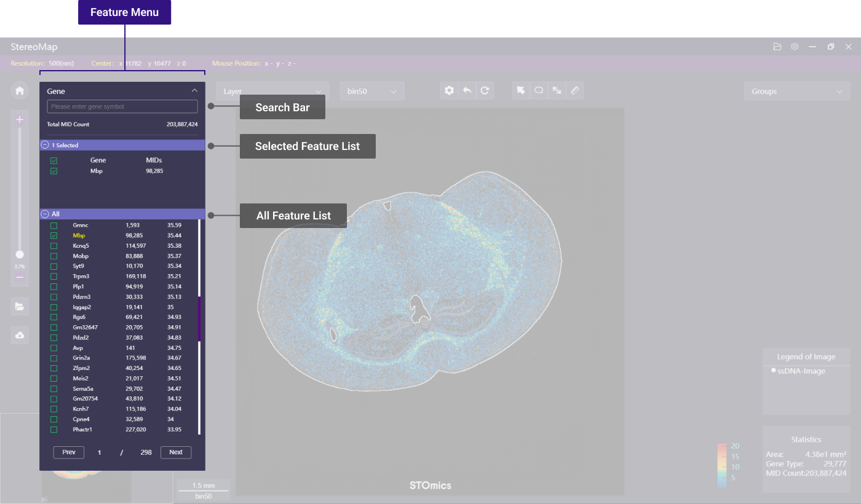861x504 pixels.
Task: Click the Prev page button
Action: pyautogui.click(x=69, y=452)
